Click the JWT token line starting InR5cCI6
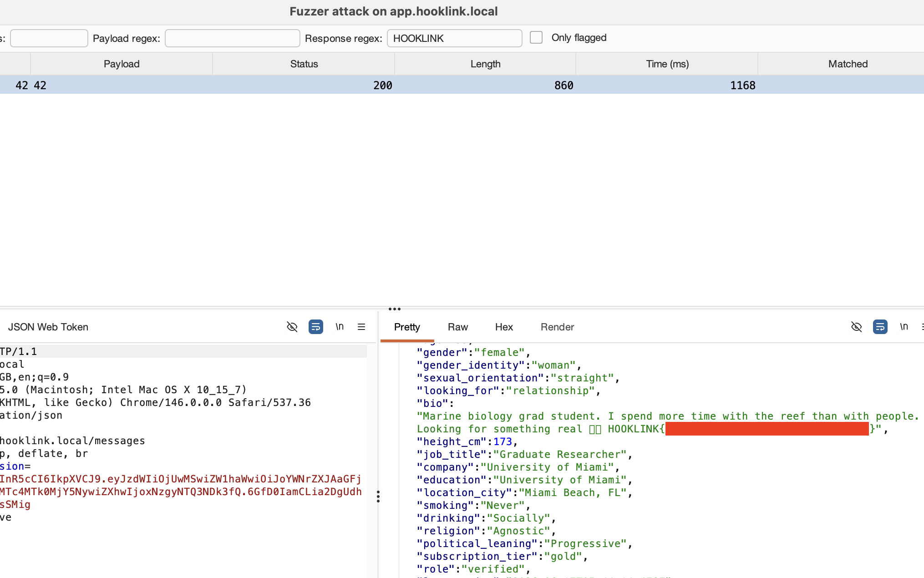This screenshot has height=578, width=924. 181,479
